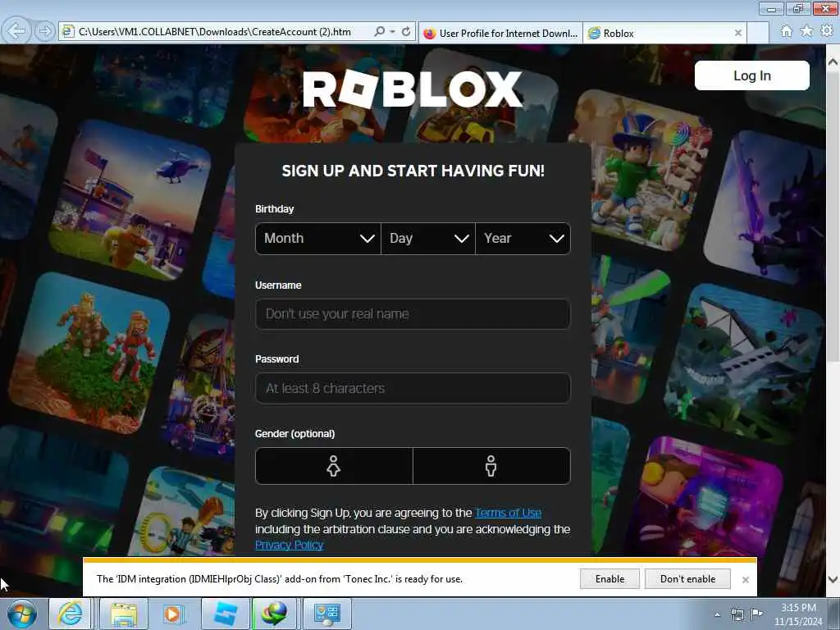Open the Day birthday dropdown

tap(428, 239)
